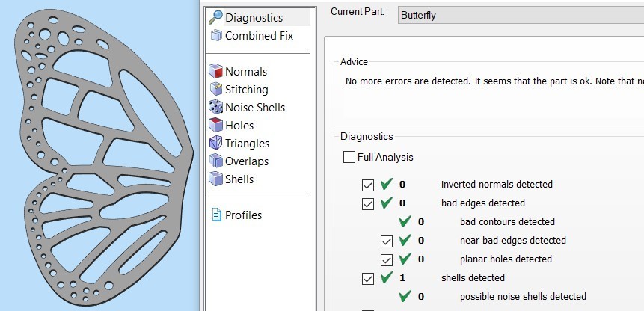The width and height of the screenshot is (644, 311).
Task: Toggle bad edges detected checkbox
Action: click(367, 203)
